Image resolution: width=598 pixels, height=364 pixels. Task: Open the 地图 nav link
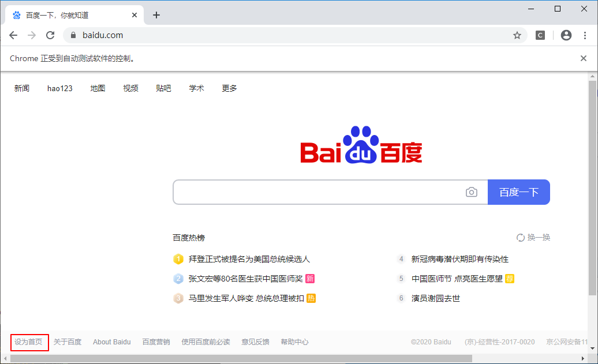[x=98, y=88]
